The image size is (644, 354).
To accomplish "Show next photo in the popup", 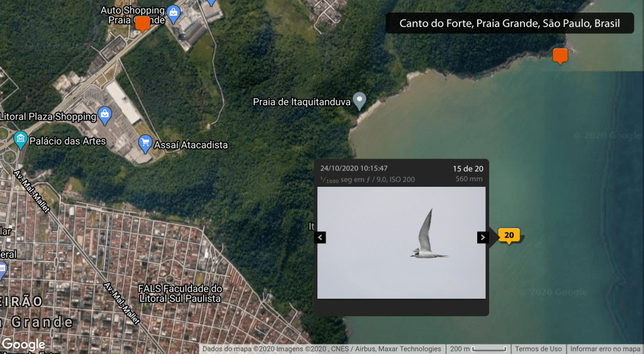I will point(483,237).
